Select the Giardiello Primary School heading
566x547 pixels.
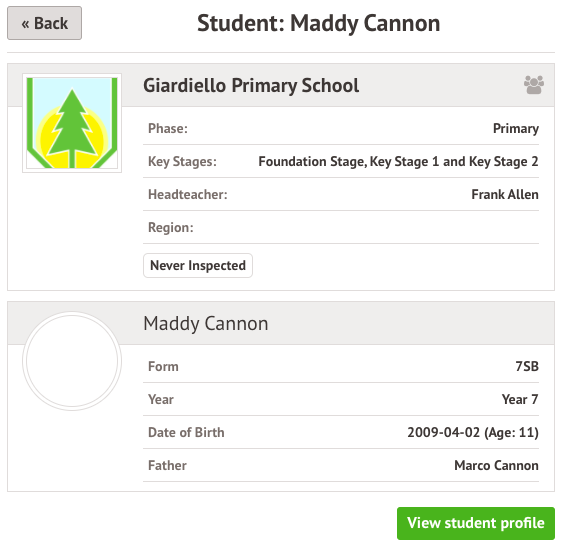pyautogui.click(x=251, y=86)
